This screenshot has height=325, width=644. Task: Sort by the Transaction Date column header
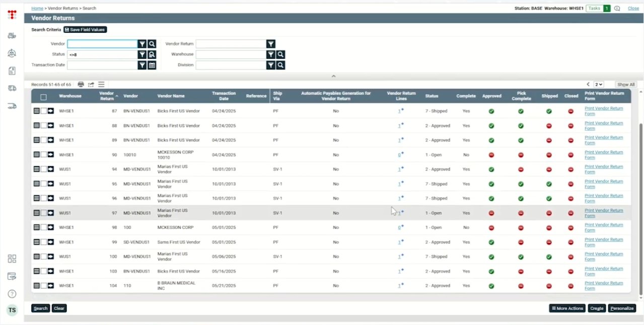click(x=224, y=96)
